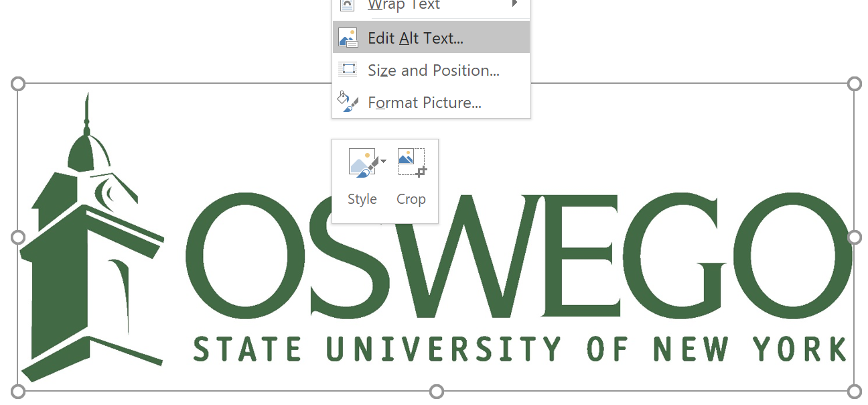Image resolution: width=868 pixels, height=405 pixels.
Task: Click the top-right sizing handle of the picture
Action: tap(854, 84)
